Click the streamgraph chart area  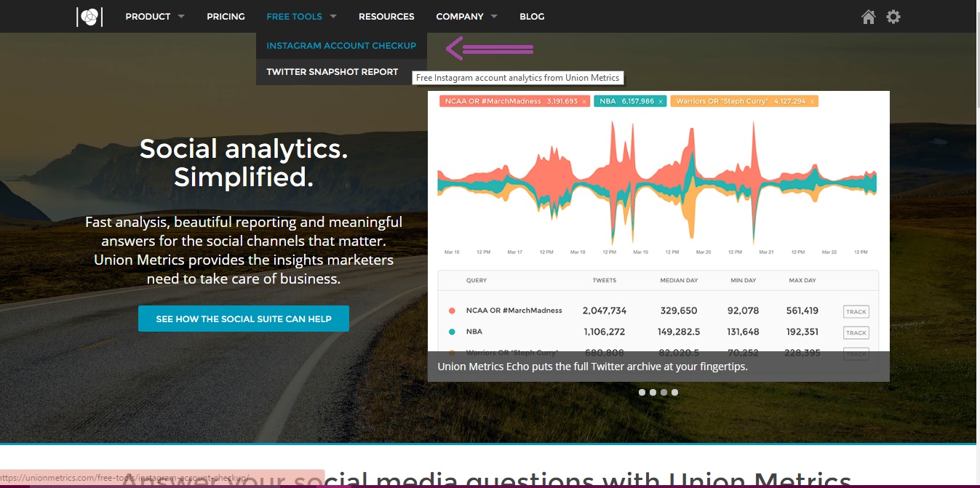[658, 182]
